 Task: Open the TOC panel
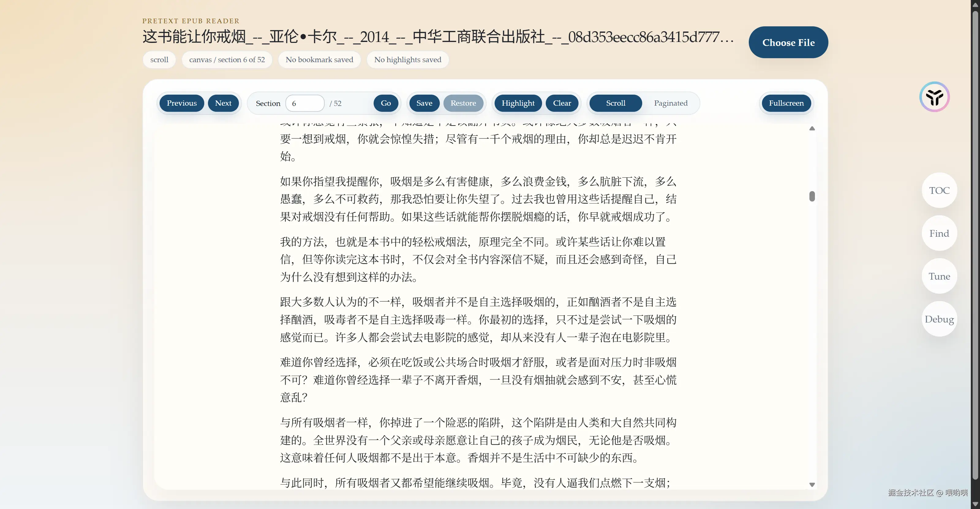click(939, 190)
